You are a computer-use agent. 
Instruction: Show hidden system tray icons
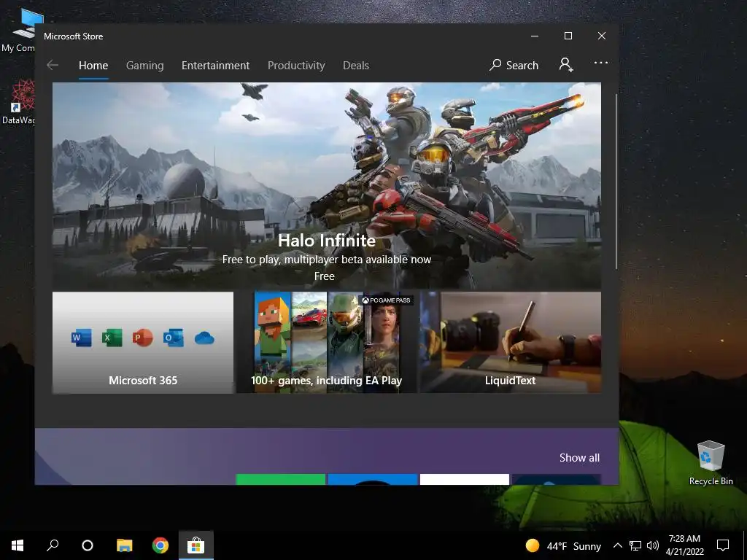tap(617, 545)
